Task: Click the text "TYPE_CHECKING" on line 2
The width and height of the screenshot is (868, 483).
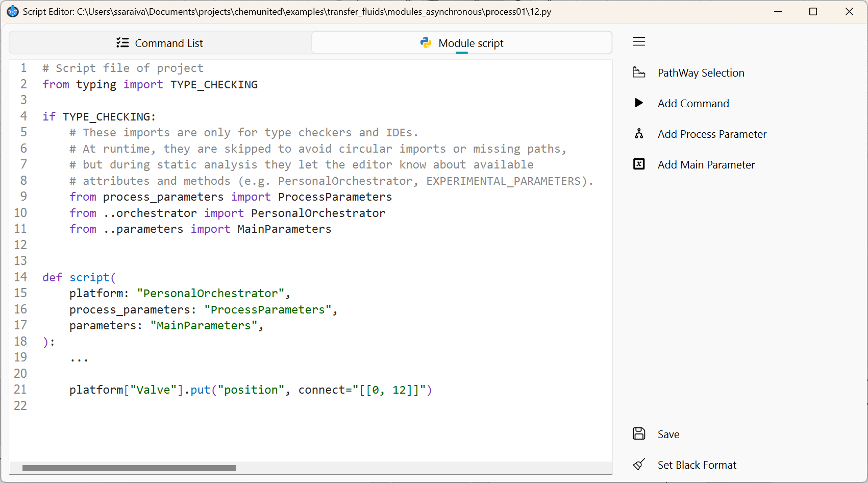Action: tap(214, 85)
